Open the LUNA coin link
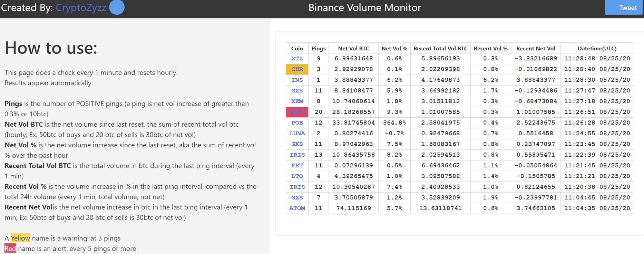This screenshot has width=644, height=254. [297, 134]
